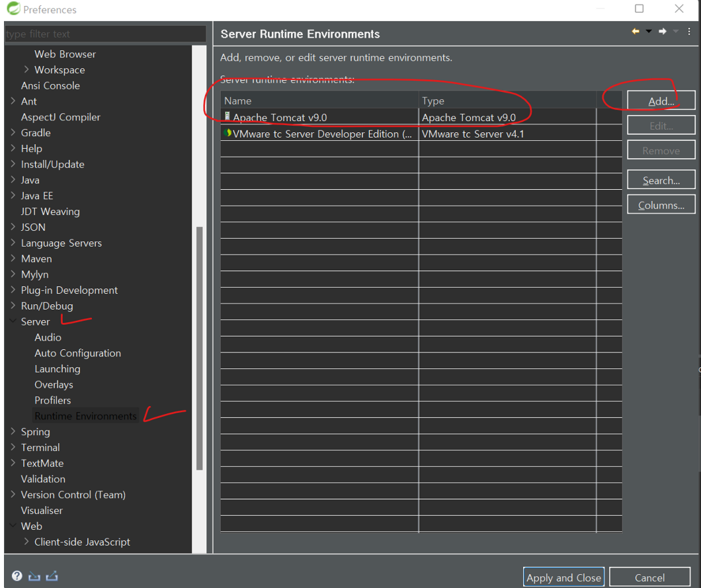Image resolution: width=701 pixels, height=588 pixels.
Task: Expand the Terminal tree node
Action: pos(13,447)
